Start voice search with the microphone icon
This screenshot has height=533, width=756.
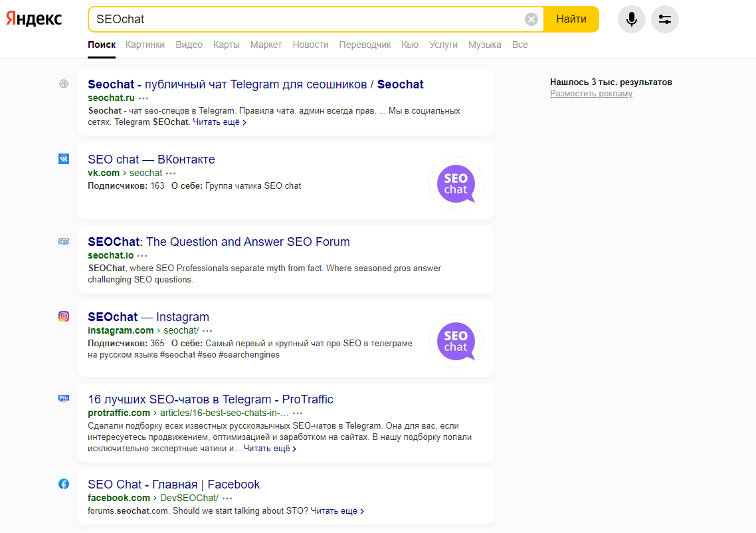[632, 19]
